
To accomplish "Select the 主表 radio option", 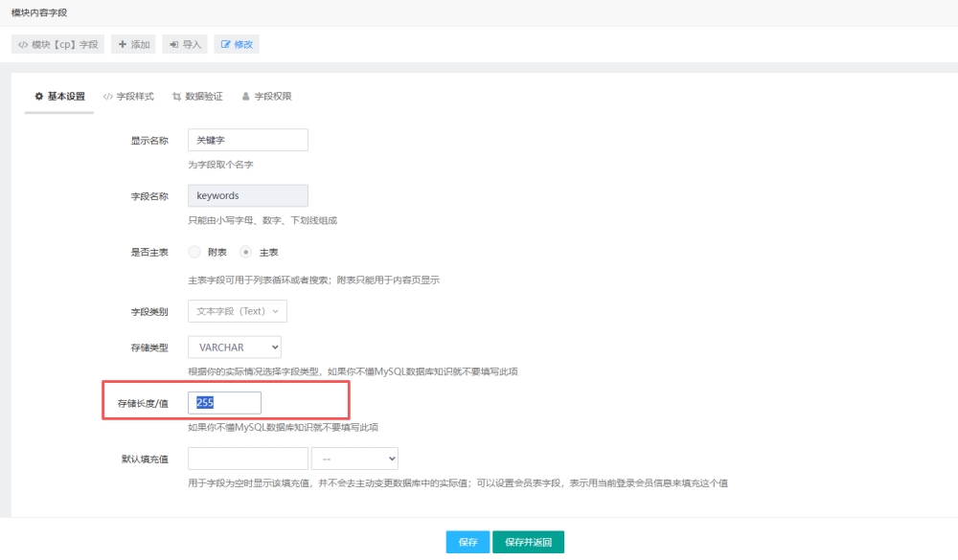I will [x=246, y=252].
